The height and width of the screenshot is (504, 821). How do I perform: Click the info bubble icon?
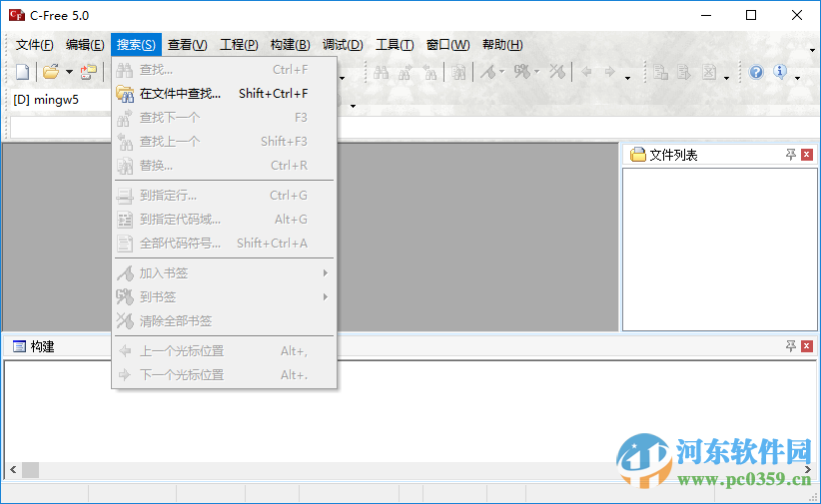[x=780, y=72]
